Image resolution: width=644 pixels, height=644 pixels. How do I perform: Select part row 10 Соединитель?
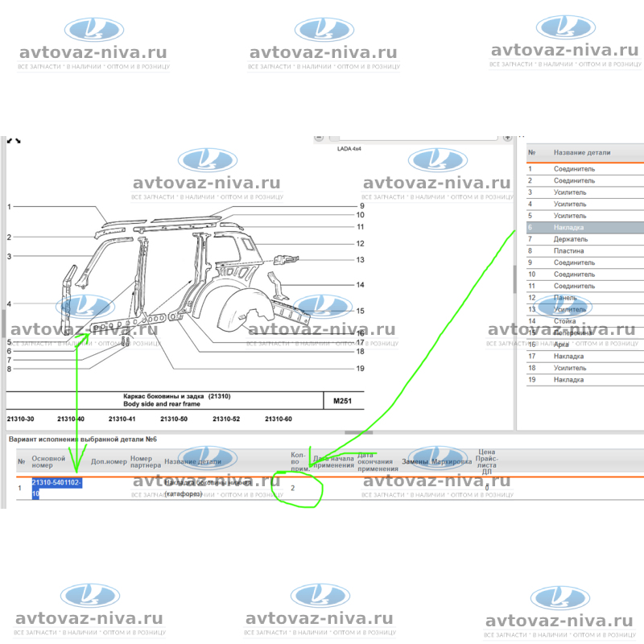point(585,275)
